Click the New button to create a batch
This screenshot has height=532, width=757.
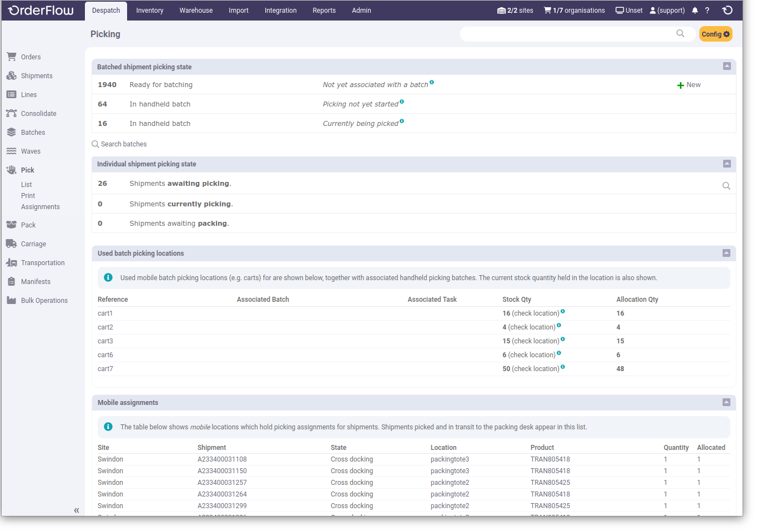(x=688, y=85)
